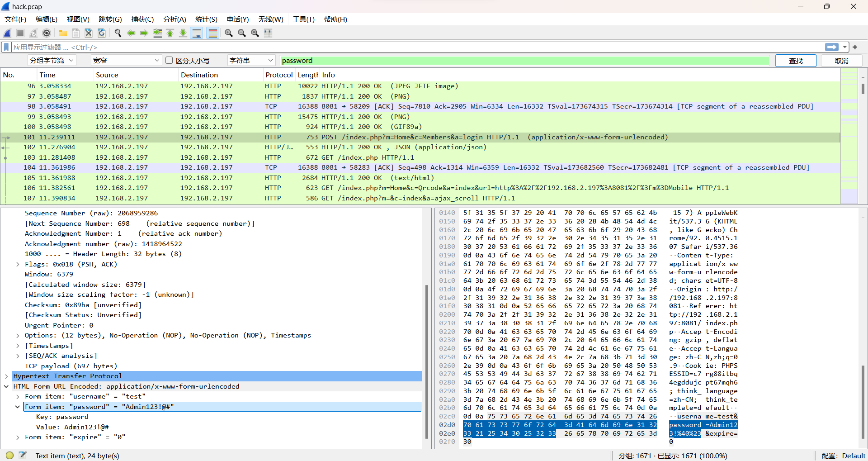Open capture file properties status icon
Image resolution: width=868 pixels, height=461 pixels.
[23, 455]
